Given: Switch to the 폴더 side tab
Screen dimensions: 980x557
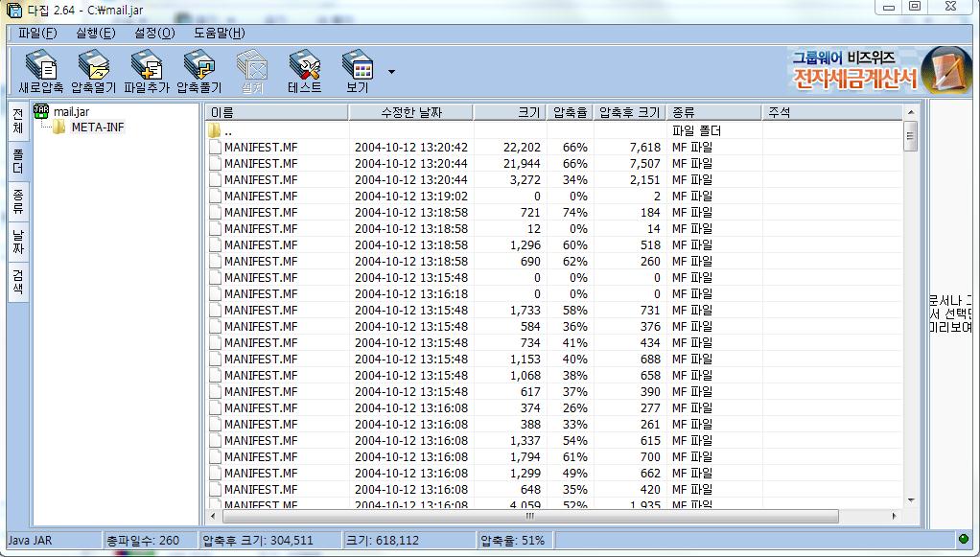Looking at the screenshot, I should coord(18,160).
